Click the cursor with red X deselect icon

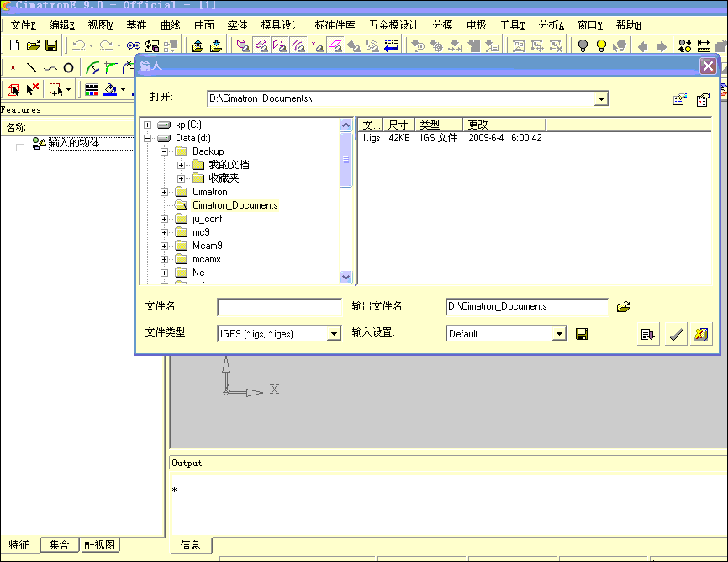[33, 89]
